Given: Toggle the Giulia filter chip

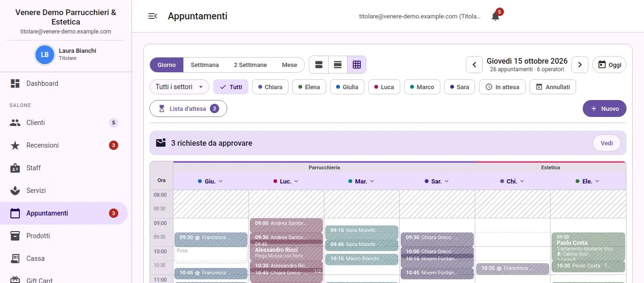Looking at the screenshot, I should 347,87.
